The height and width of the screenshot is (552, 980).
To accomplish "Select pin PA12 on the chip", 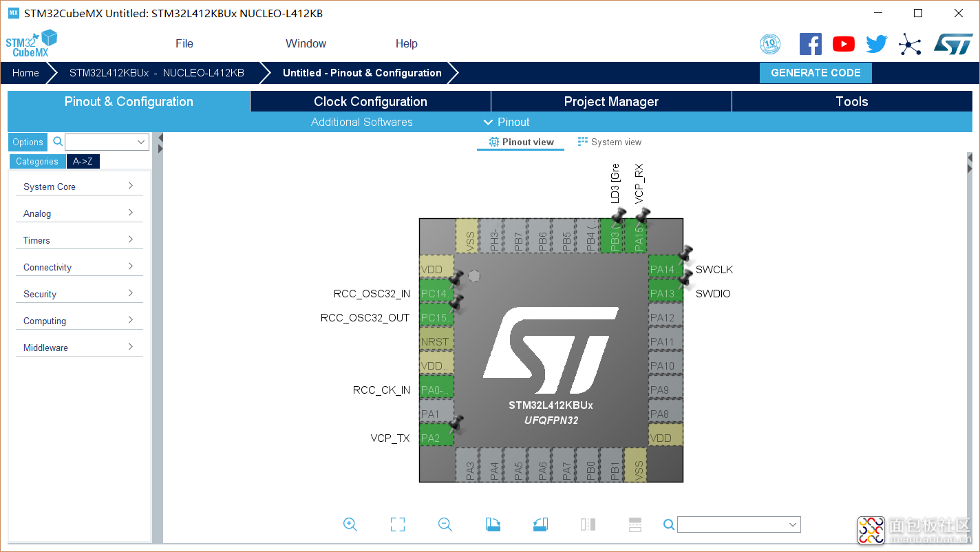I will coord(665,315).
